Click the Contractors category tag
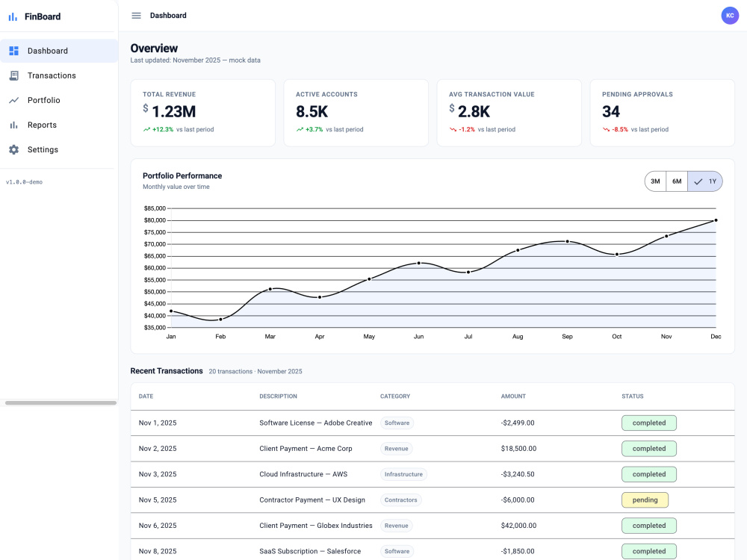The image size is (747, 560). pos(400,500)
